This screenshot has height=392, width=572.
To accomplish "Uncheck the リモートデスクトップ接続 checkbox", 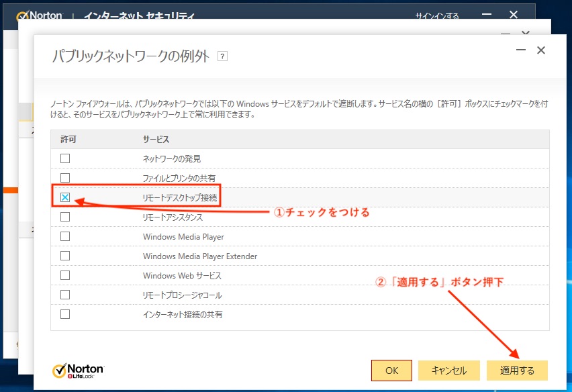I will click(65, 197).
